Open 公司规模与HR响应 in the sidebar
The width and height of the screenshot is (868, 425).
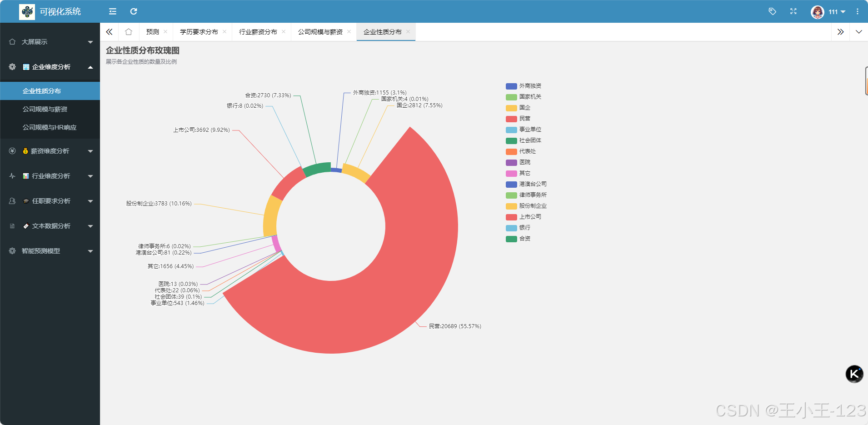coord(50,127)
